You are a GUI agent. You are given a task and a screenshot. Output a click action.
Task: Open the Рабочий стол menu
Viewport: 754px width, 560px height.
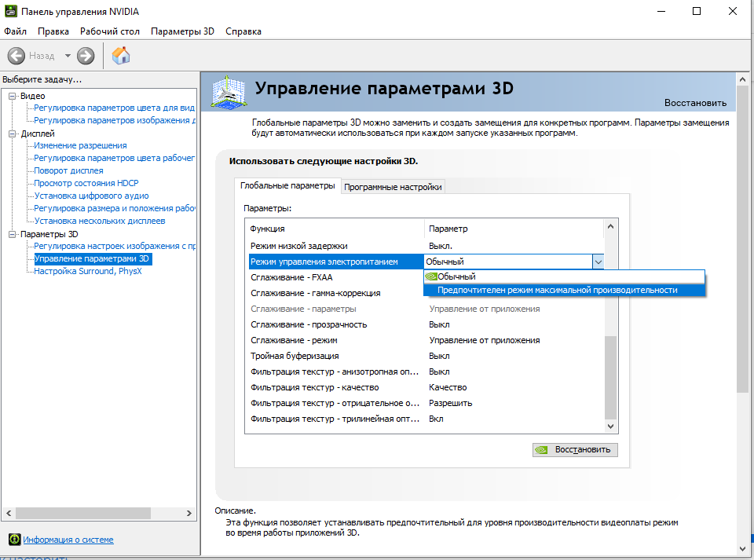coord(110,31)
